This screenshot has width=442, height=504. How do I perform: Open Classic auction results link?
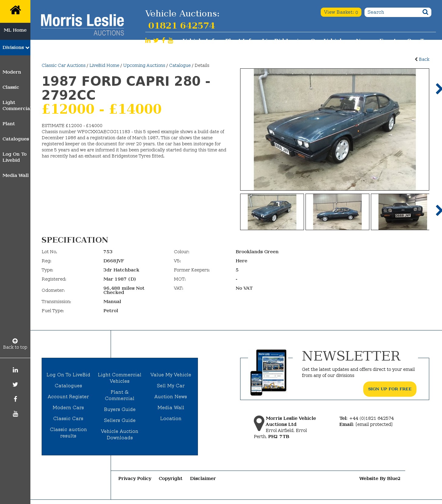[x=68, y=433]
